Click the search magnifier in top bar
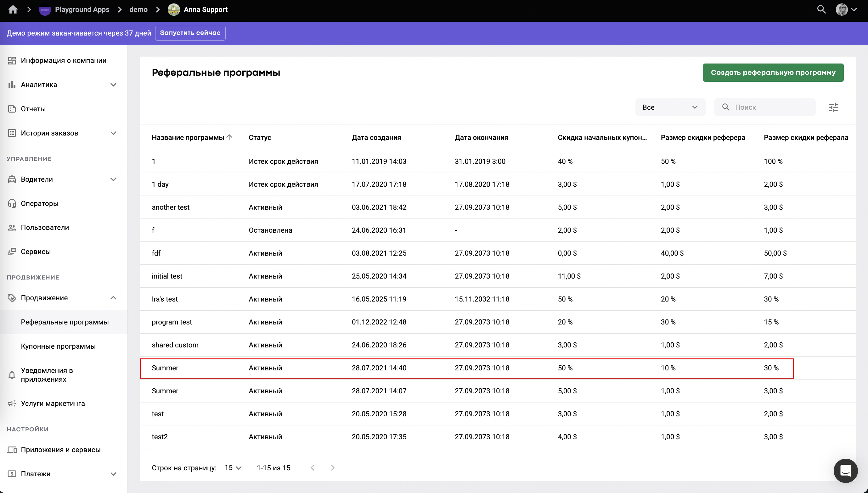Image resolution: width=868 pixels, height=493 pixels. click(x=821, y=9)
